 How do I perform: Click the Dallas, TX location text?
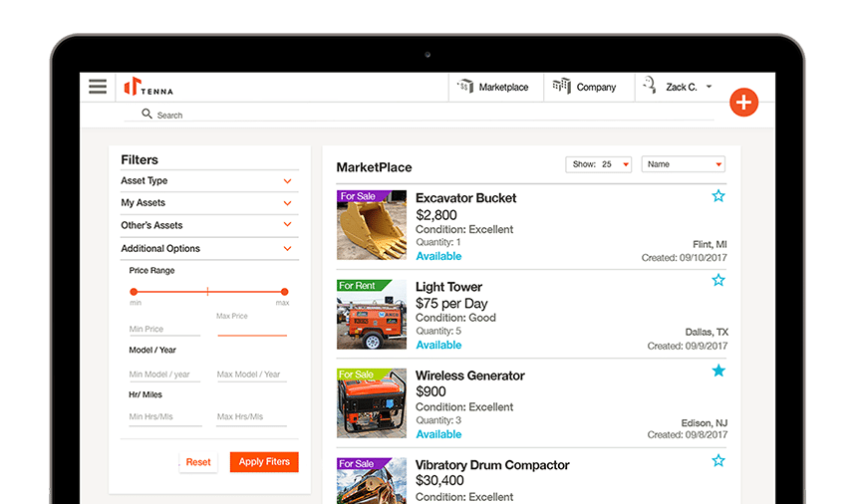coord(707,332)
